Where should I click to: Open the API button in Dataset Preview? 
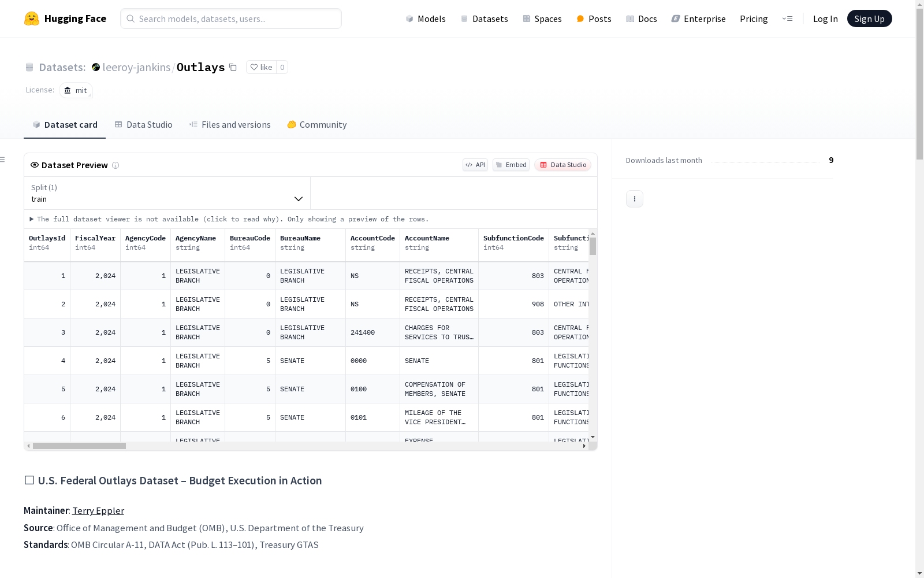[x=475, y=165]
